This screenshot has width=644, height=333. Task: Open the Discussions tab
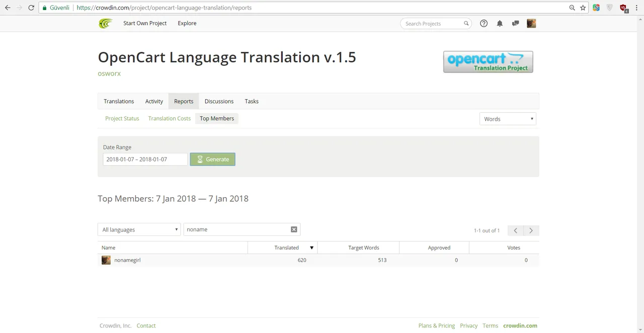click(219, 101)
